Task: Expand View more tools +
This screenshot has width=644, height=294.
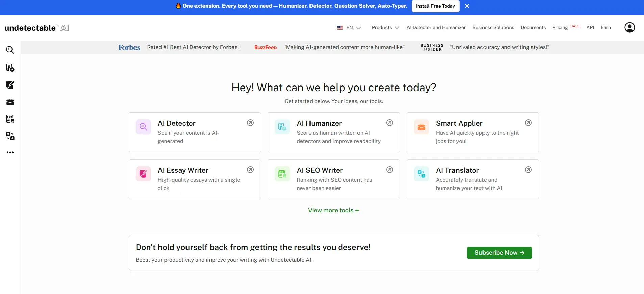Action: 333,210
